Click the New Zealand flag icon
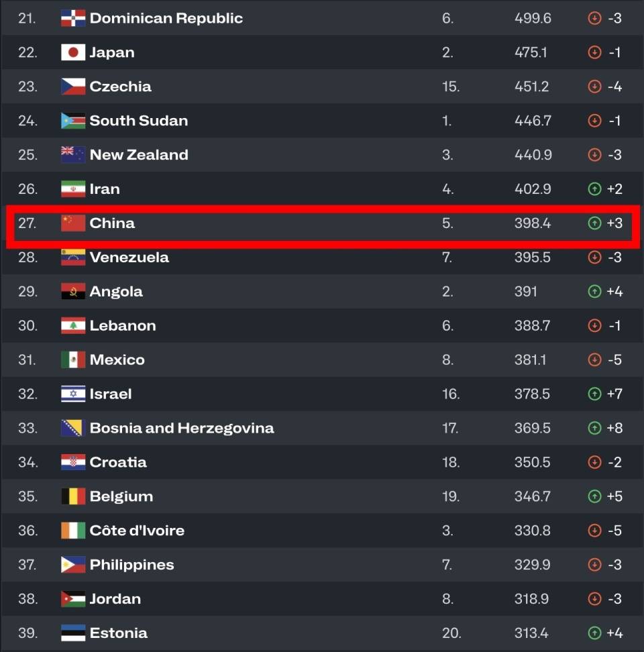Viewport: 644px width, 652px height. [73, 154]
